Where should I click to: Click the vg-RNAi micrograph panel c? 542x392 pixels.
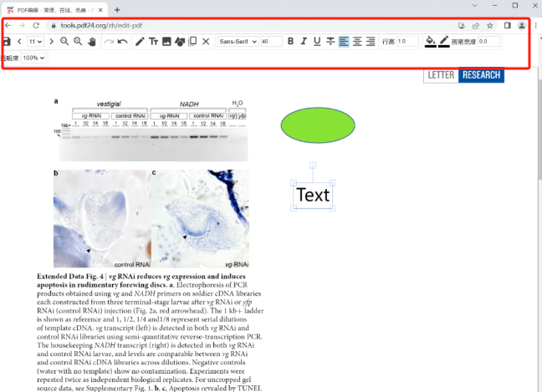(x=200, y=218)
